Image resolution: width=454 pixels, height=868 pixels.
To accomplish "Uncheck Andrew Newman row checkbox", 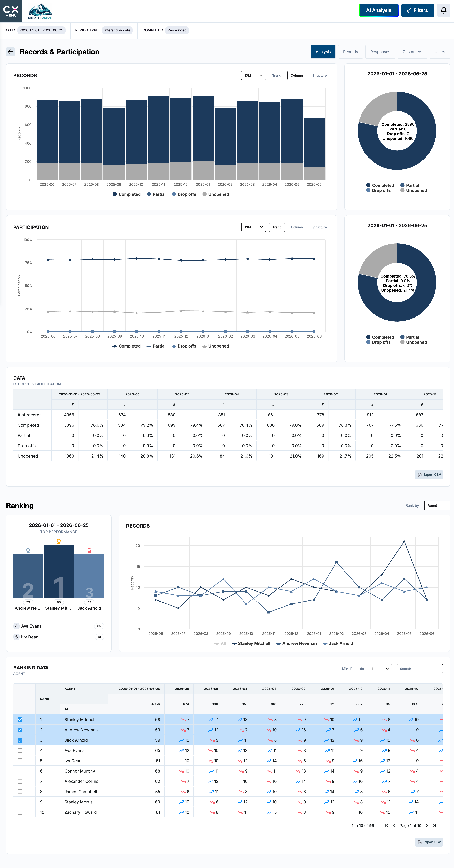I will coord(20,730).
